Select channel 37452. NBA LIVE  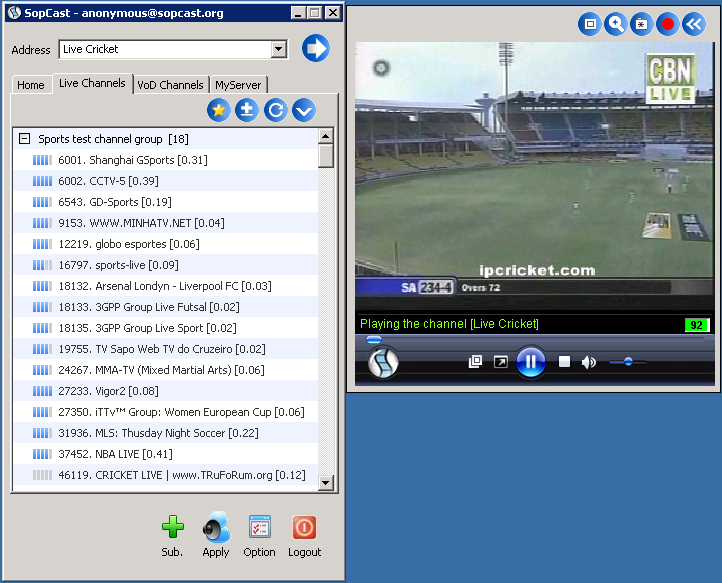click(x=166, y=454)
